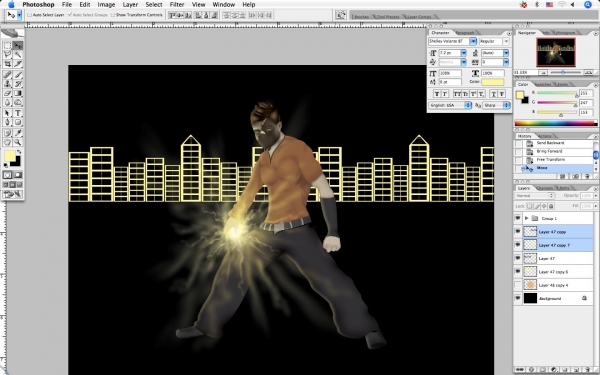
Task: Select the History Brush tool
Action: click(x=18, y=84)
